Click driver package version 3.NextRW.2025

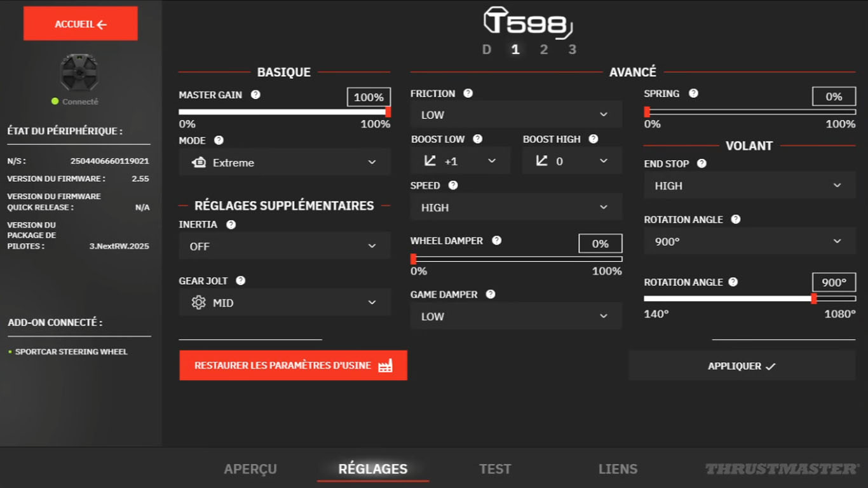(x=119, y=246)
